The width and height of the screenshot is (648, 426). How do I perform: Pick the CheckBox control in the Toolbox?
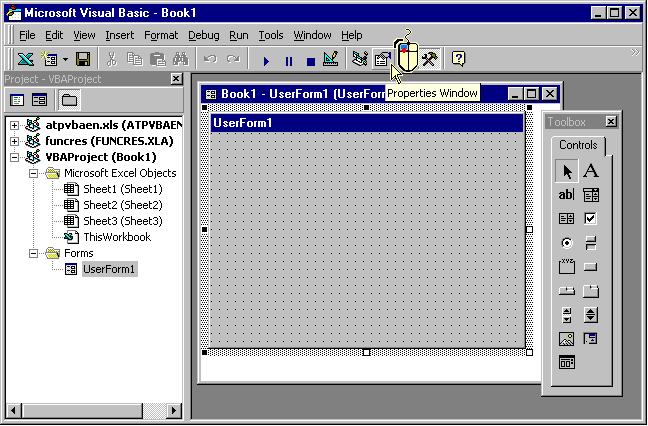tap(591, 219)
